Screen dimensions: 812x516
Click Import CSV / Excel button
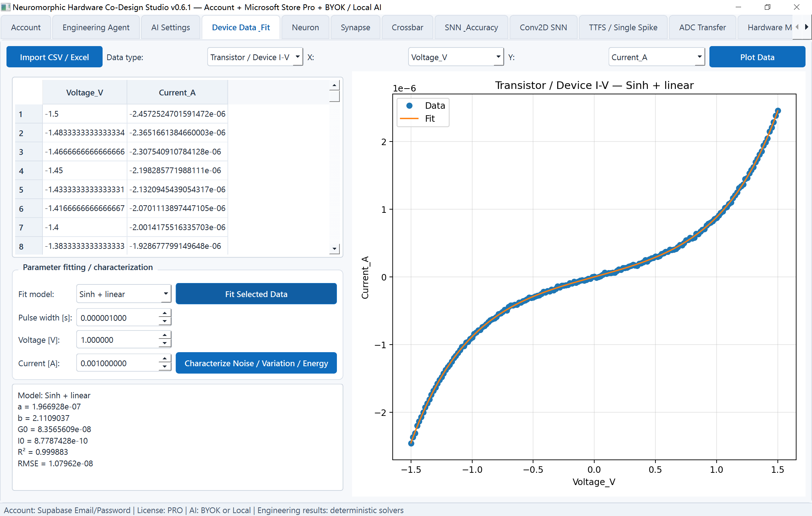coord(54,57)
